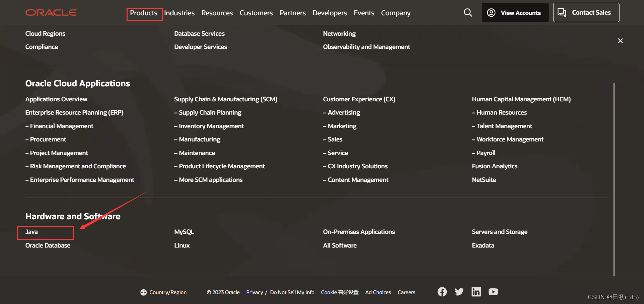
Task: Open the Developers menu
Action: (330, 13)
